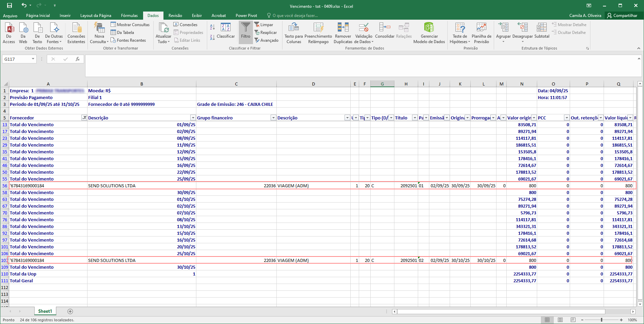
Task: Switch to Normal view in status bar
Action: click(x=547, y=320)
